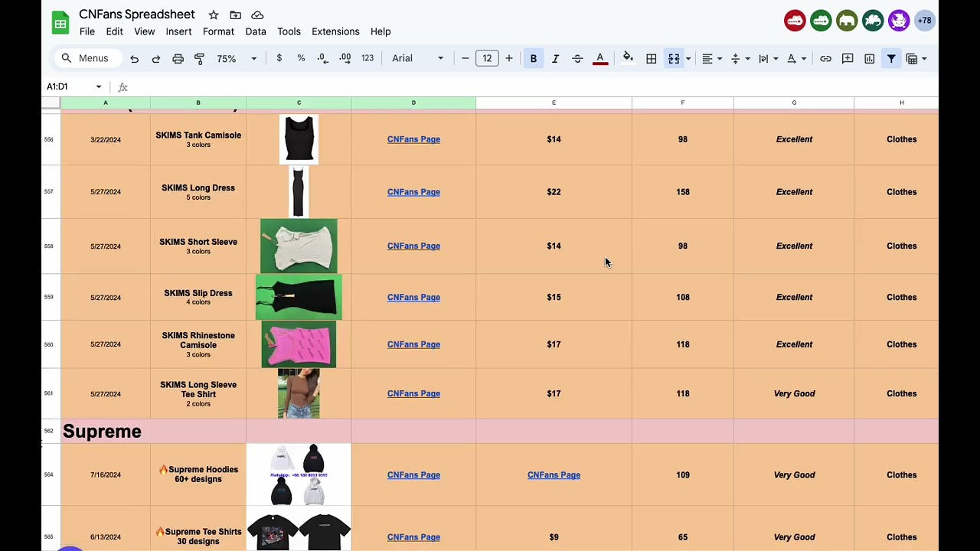Screen dimensions: 980x551
Task: Click the Redo arrow icon
Action: pos(156,59)
